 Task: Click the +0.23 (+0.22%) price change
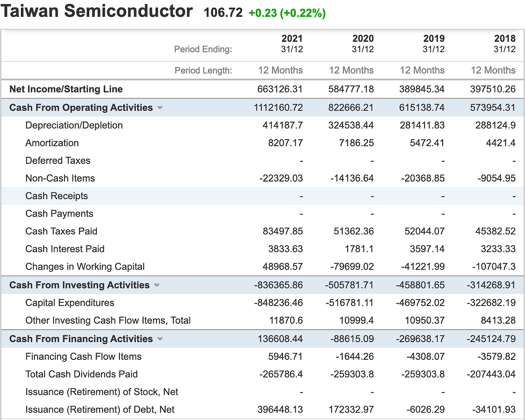[x=287, y=13]
